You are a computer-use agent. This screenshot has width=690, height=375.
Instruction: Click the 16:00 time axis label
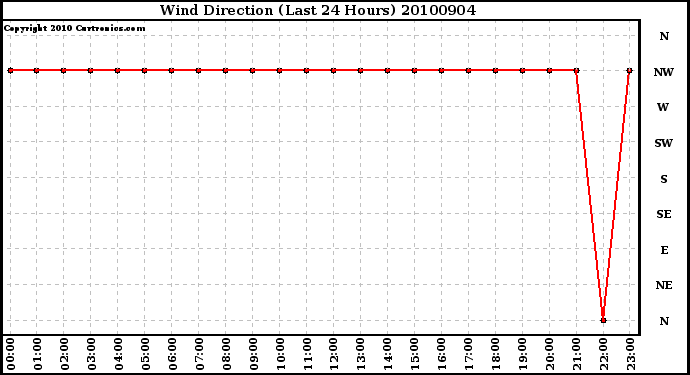click(442, 354)
